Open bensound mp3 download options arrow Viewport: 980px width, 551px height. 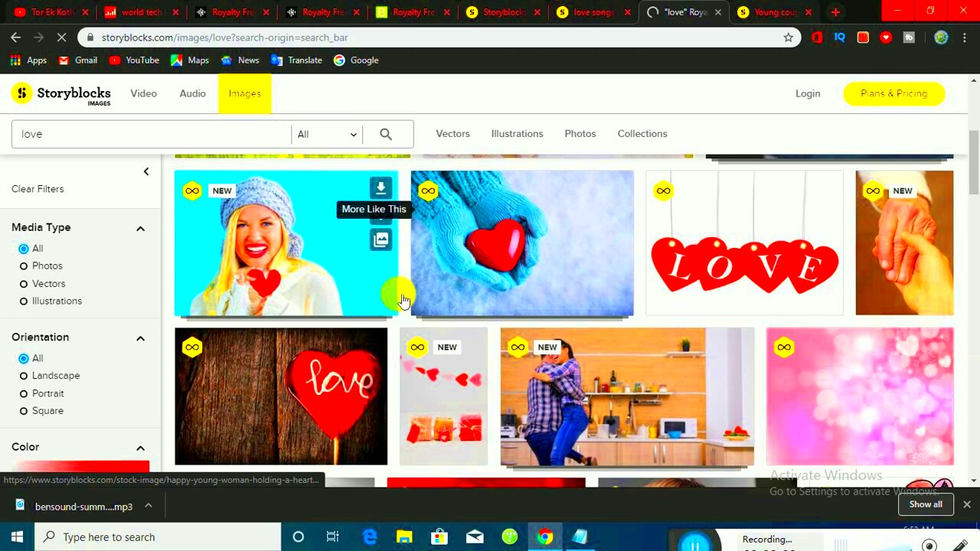point(149,506)
